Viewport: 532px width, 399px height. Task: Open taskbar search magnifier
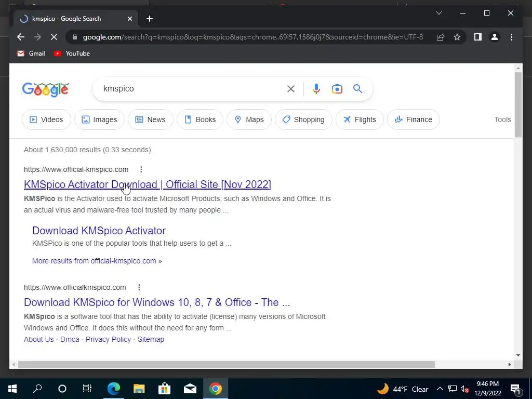click(37, 389)
